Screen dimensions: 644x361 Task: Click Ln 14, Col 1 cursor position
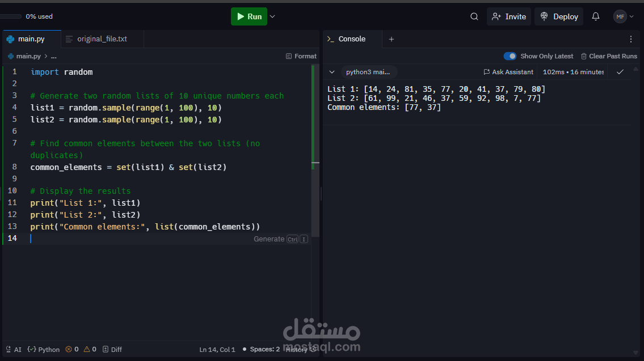217,350
